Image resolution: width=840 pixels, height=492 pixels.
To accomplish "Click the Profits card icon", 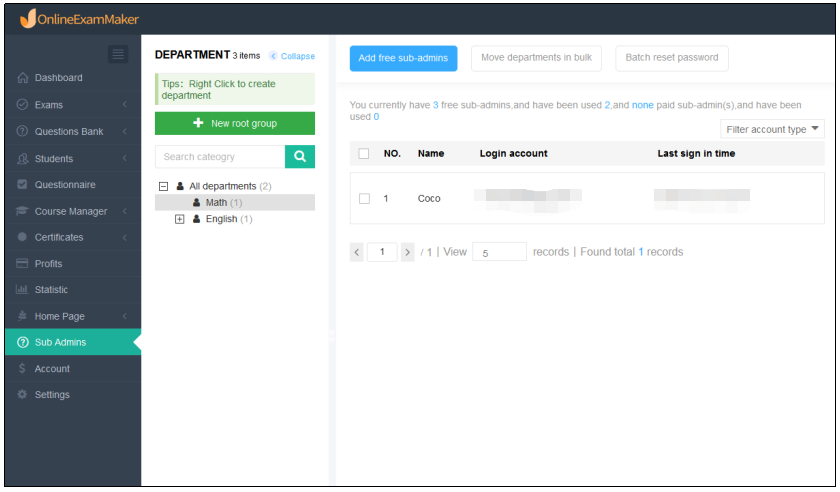I will [22, 263].
